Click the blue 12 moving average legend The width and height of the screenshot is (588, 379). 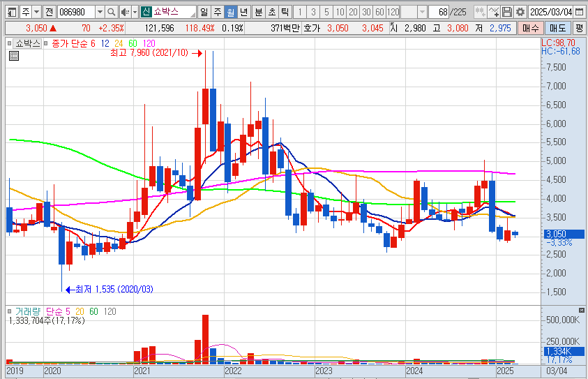(x=105, y=43)
